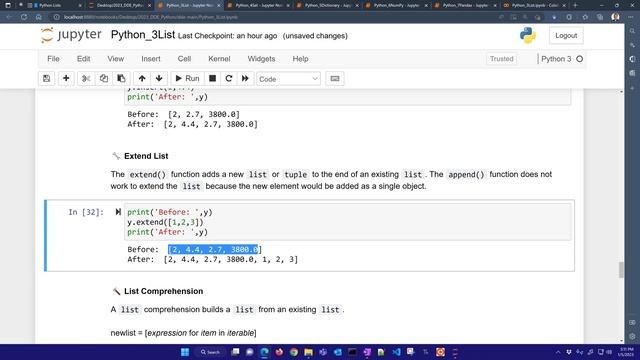Viewport: 640px width, 360px height.
Task: Click the After output line with 1, 2, 3
Action: (213, 259)
